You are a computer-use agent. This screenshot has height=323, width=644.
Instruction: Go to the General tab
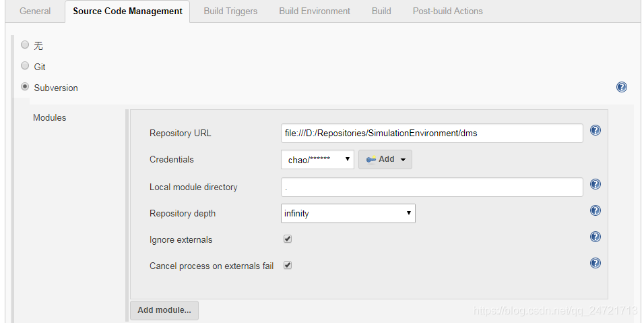tap(35, 11)
